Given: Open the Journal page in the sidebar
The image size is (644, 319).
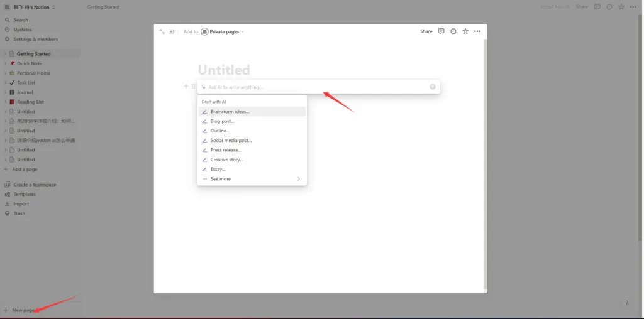Looking at the screenshot, I should tap(25, 92).
